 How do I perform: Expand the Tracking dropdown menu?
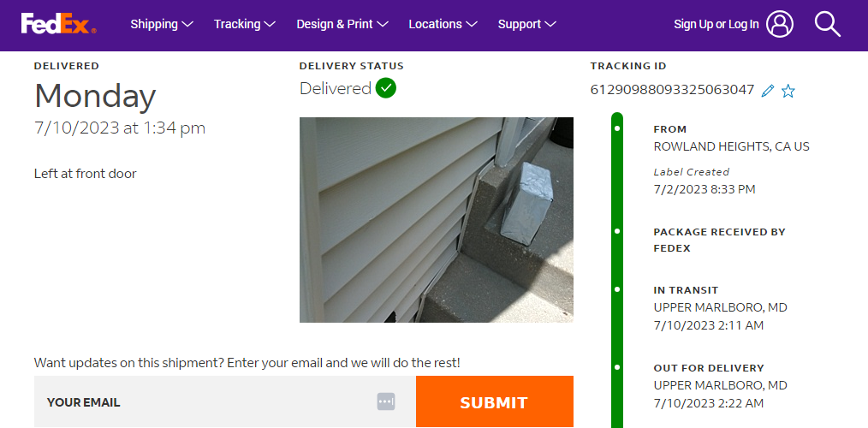click(245, 24)
